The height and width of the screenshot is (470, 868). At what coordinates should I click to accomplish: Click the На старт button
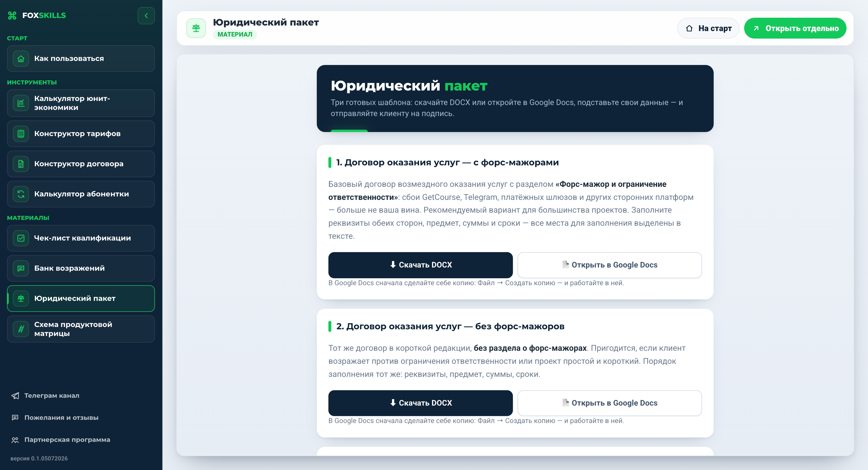pos(708,28)
